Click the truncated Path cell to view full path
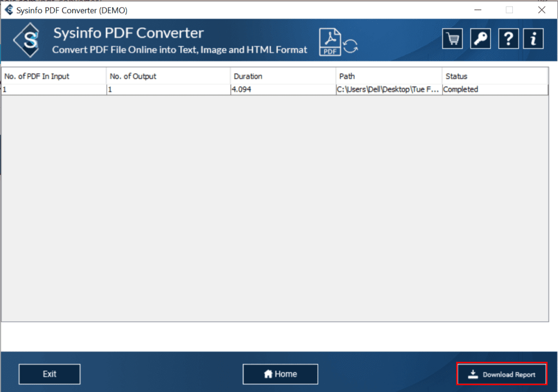 (388, 89)
